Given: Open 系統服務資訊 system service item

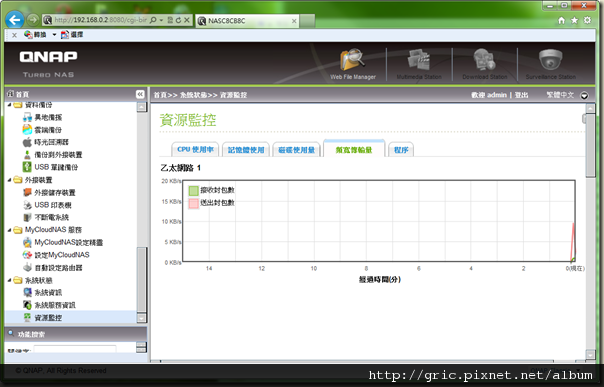Looking at the screenshot, I should (49, 305).
